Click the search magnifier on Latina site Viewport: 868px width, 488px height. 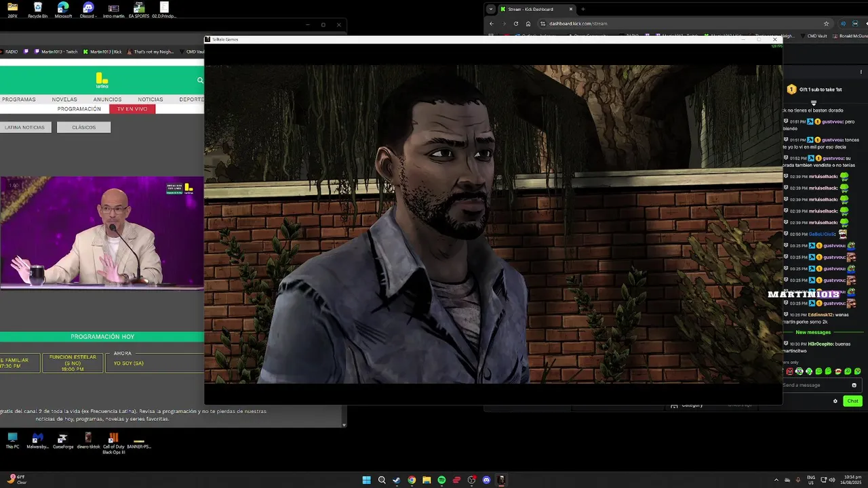pos(200,80)
